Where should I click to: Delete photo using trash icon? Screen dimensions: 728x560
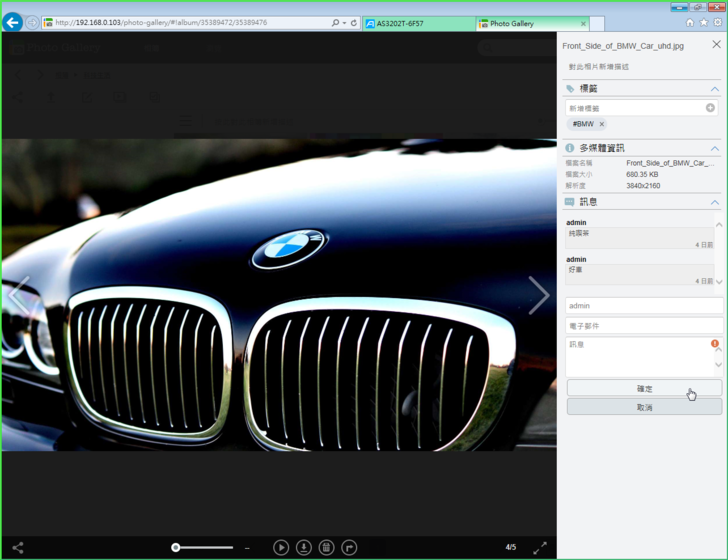(326, 547)
